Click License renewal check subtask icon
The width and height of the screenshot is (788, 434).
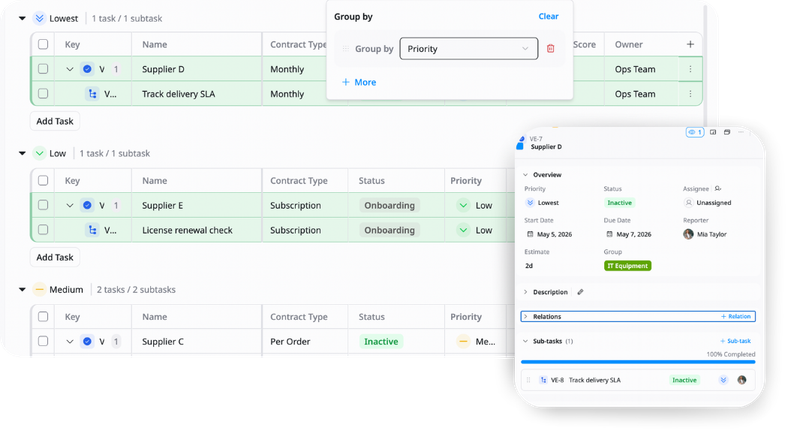pyautogui.click(x=92, y=230)
